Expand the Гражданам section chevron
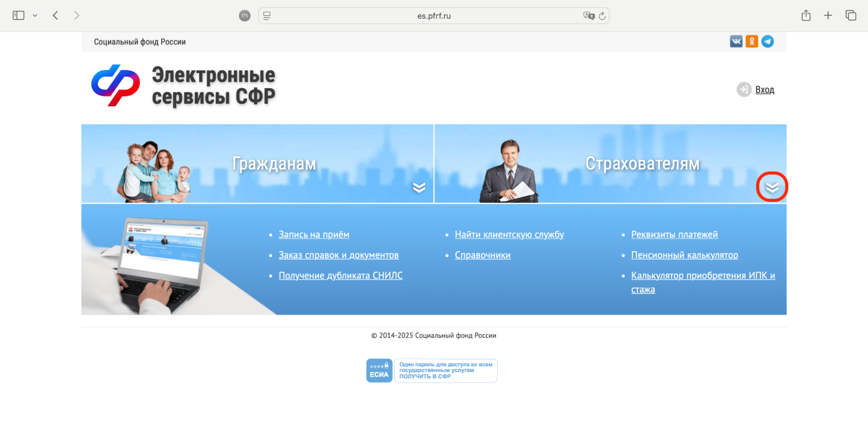The width and height of the screenshot is (868, 435). coord(419,187)
